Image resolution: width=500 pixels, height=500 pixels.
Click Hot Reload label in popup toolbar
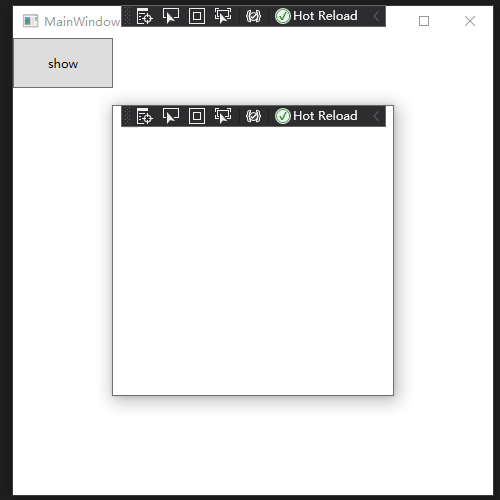[325, 116]
